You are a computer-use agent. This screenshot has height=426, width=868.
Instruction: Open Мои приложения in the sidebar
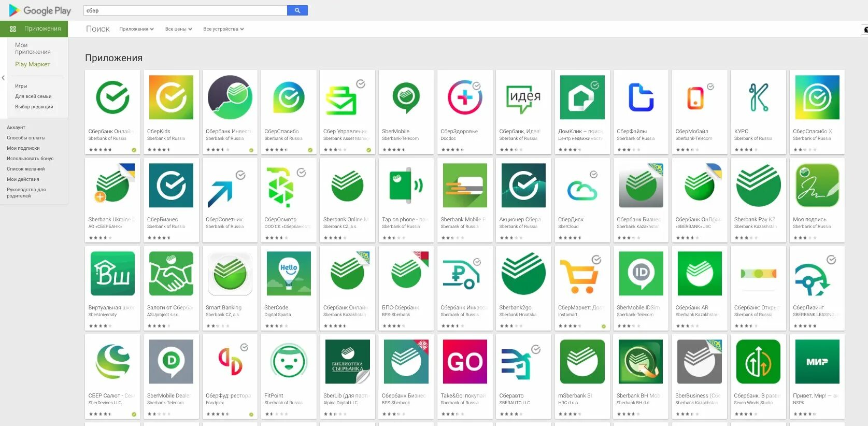(x=33, y=48)
